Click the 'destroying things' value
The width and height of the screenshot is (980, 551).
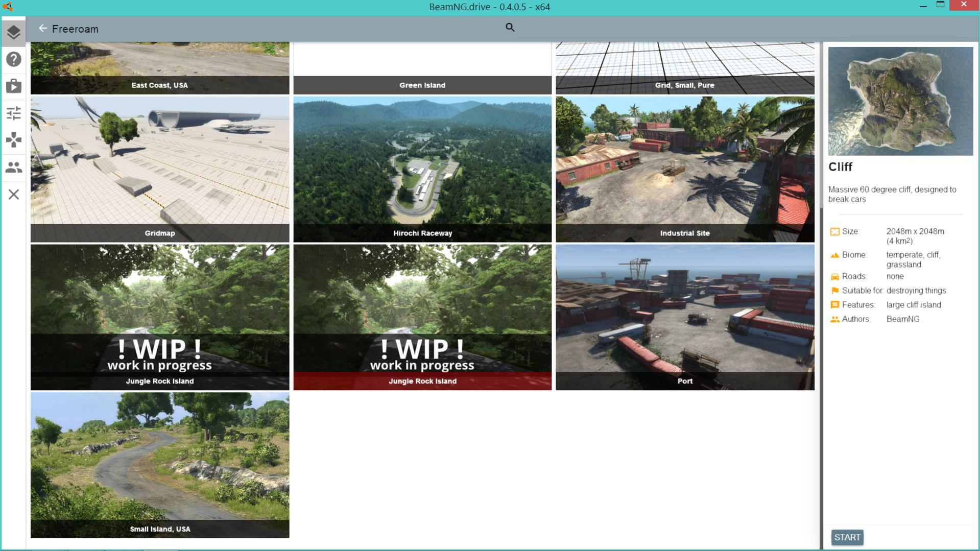coord(916,291)
